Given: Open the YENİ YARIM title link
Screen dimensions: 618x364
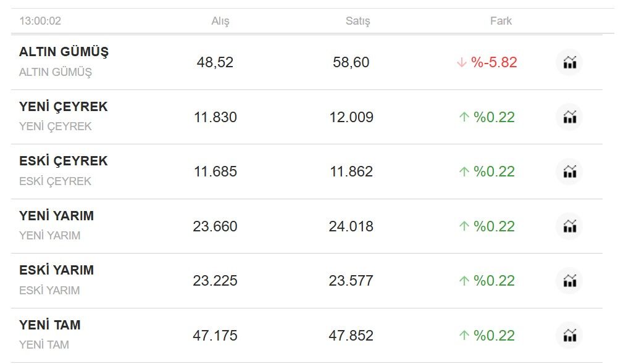Looking at the screenshot, I should pos(57,215).
